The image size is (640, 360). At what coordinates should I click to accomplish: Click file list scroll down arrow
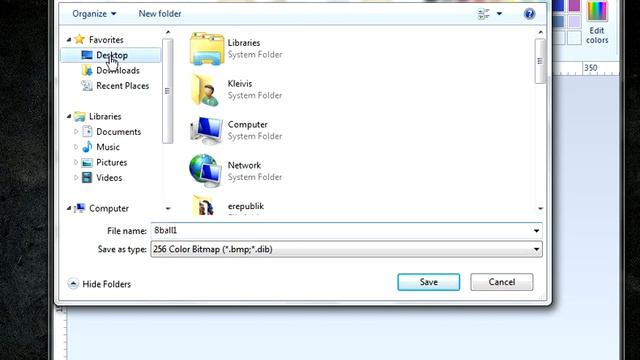[x=540, y=209]
